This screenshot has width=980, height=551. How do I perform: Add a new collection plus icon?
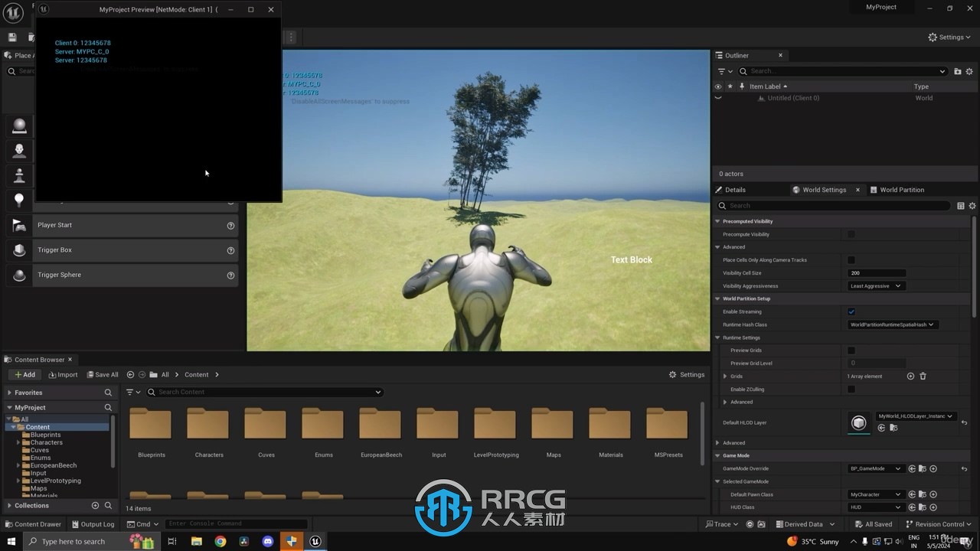pyautogui.click(x=96, y=506)
